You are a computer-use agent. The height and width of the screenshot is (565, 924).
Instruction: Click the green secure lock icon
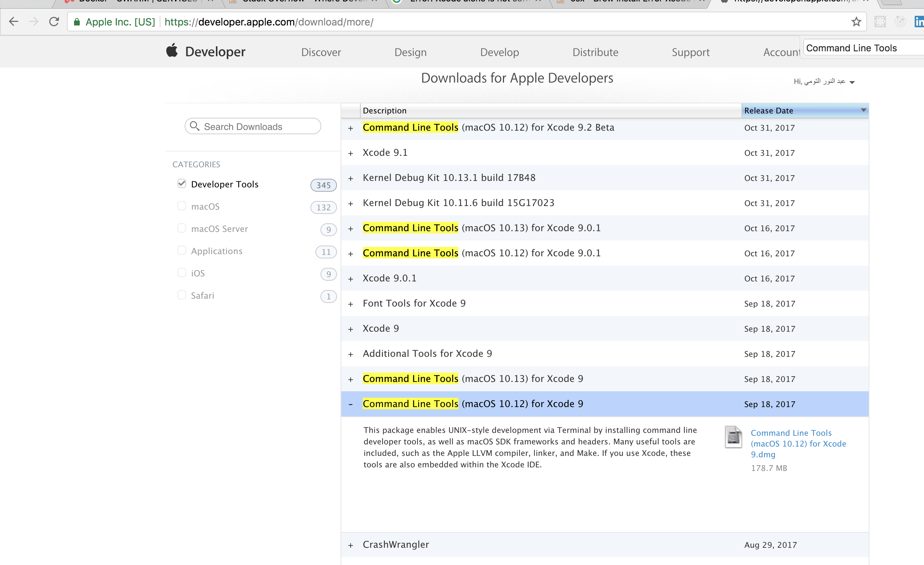[x=77, y=22]
